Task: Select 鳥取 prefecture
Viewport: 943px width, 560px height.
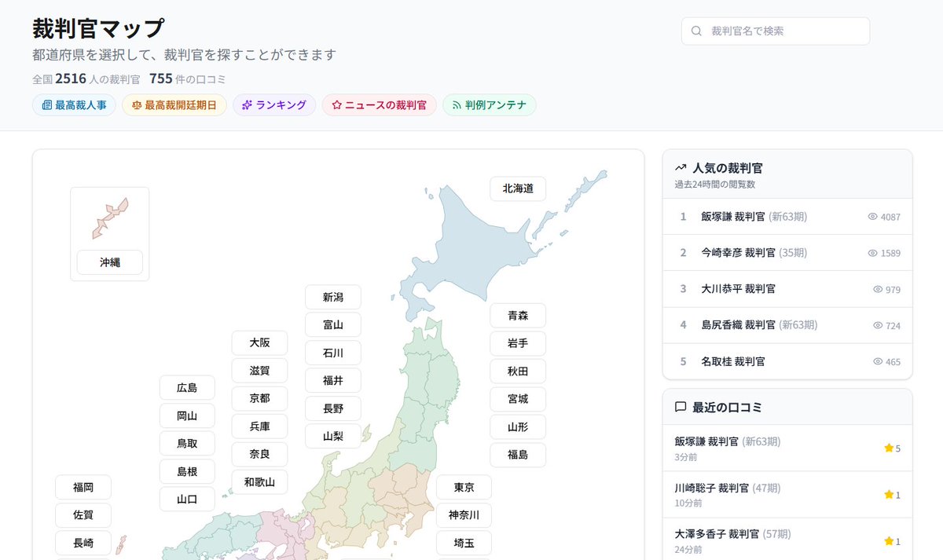Action: click(x=187, y=443)
